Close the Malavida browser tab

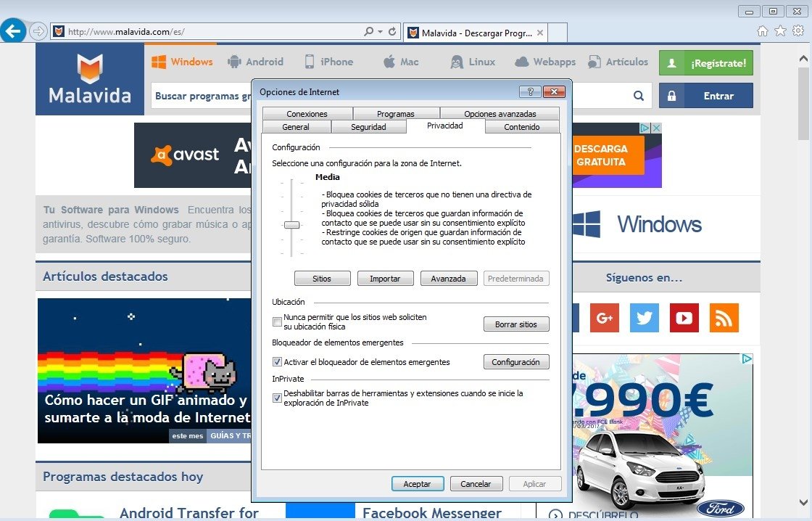540,33
